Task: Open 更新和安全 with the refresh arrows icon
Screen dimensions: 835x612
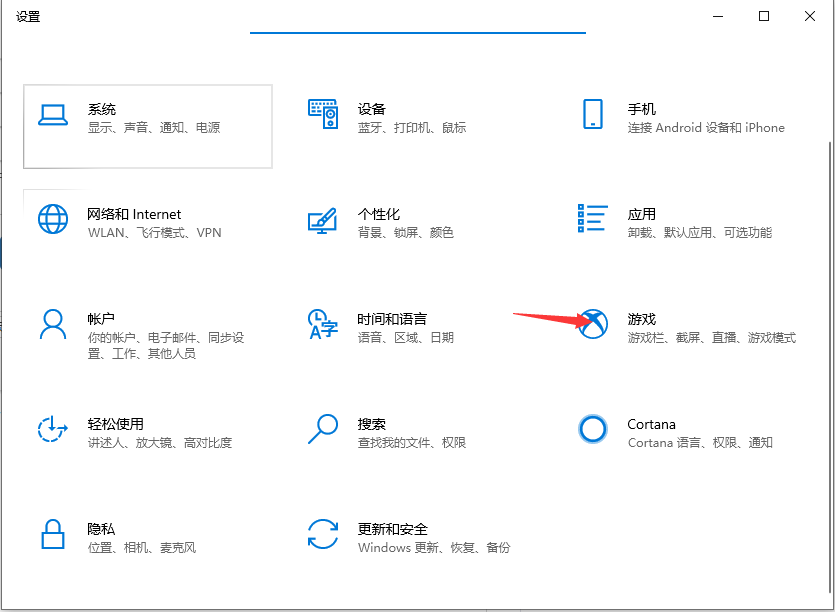Action: [x=322, y=535]
